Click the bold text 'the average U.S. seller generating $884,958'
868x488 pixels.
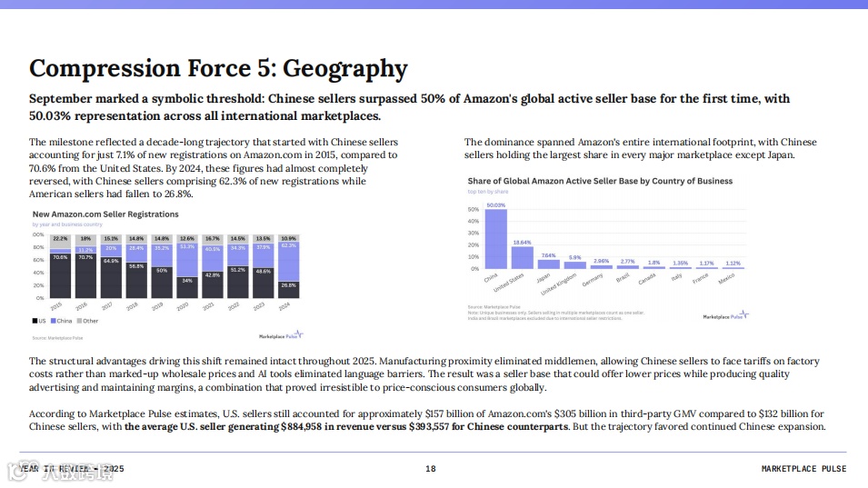223,426
